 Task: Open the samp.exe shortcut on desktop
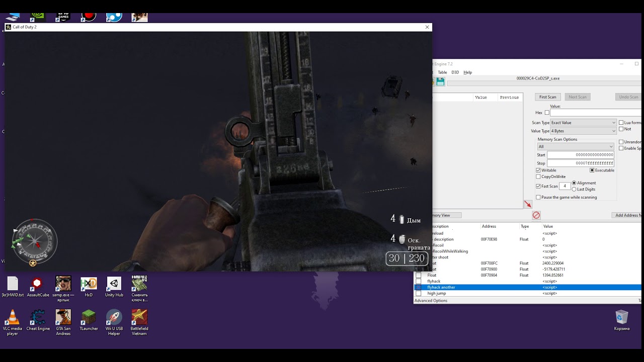point(63,289)
